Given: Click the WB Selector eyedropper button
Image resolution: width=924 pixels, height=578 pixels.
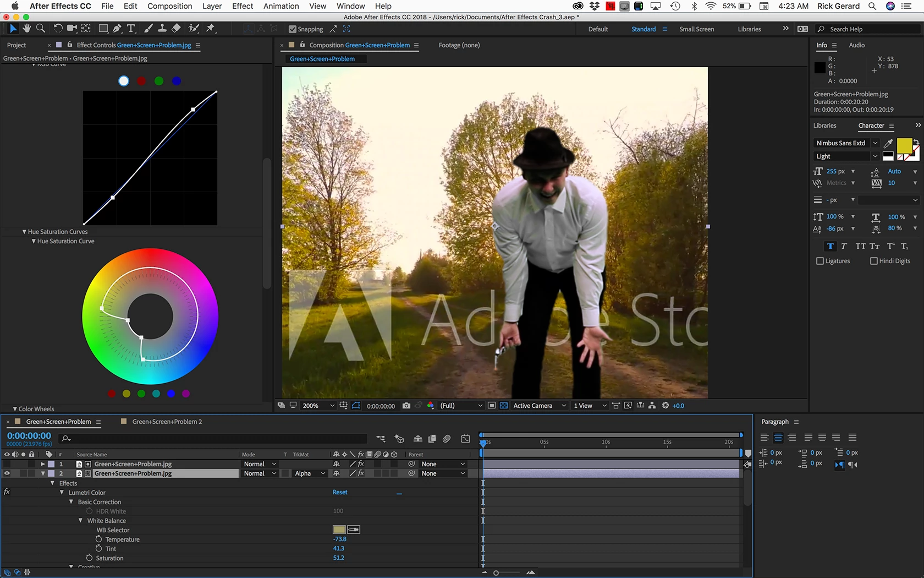Looking at the screenshot, I should (x=354, y=530).
